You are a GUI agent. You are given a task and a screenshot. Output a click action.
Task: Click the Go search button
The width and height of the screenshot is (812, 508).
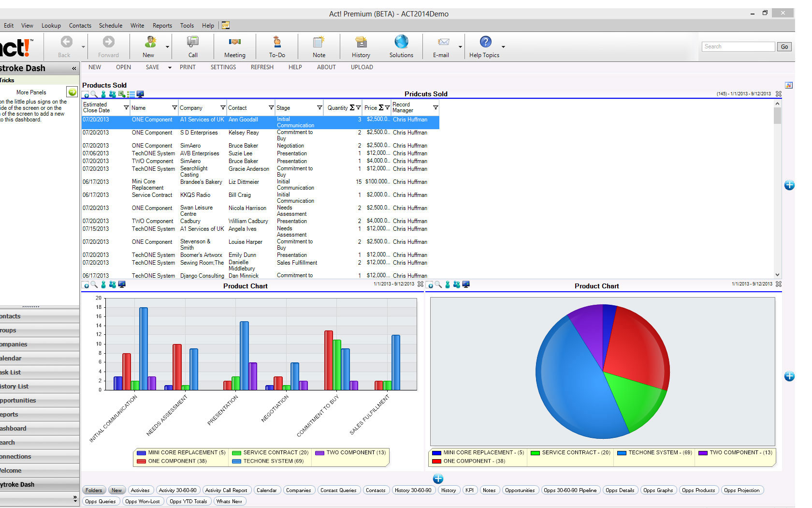[784, 46]
